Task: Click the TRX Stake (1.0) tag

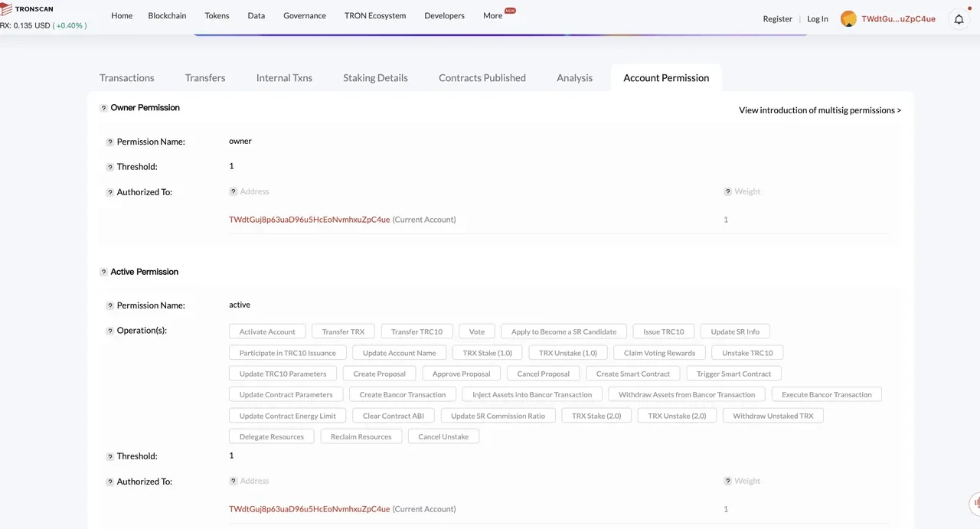Action: coord(488,353)
